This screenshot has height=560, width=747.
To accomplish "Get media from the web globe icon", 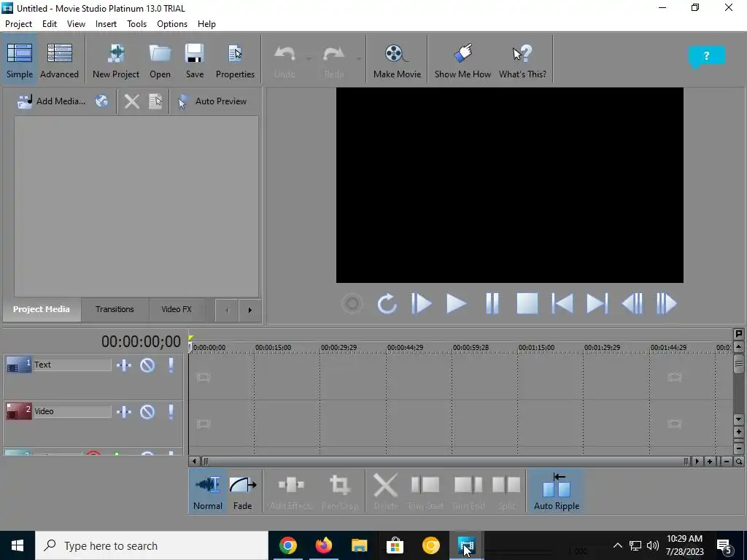I will [x=101, y=101].
